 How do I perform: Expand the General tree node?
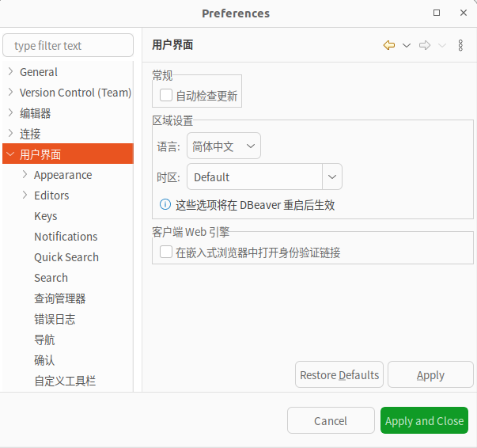(x=10, y=72)
